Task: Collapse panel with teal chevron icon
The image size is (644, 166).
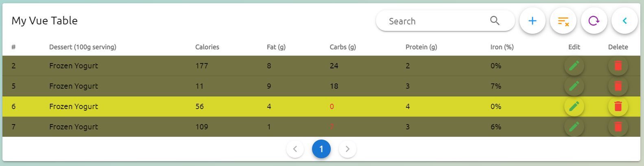Action: [624, 21]
